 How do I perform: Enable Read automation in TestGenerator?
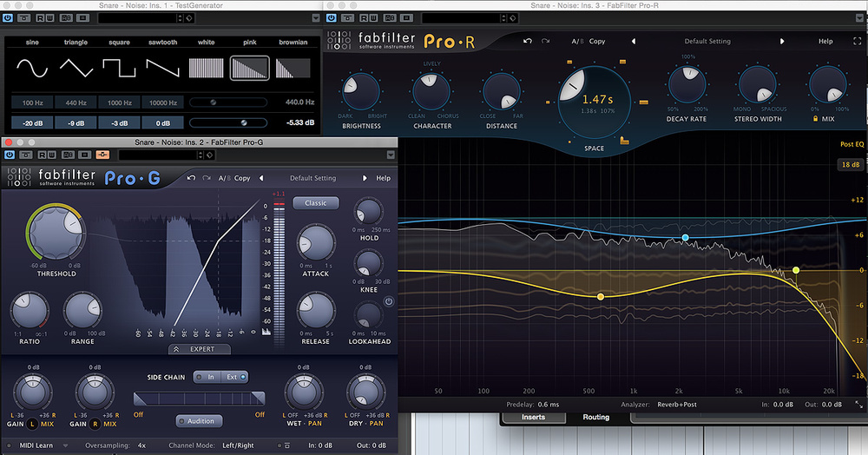tap(41, 17)
